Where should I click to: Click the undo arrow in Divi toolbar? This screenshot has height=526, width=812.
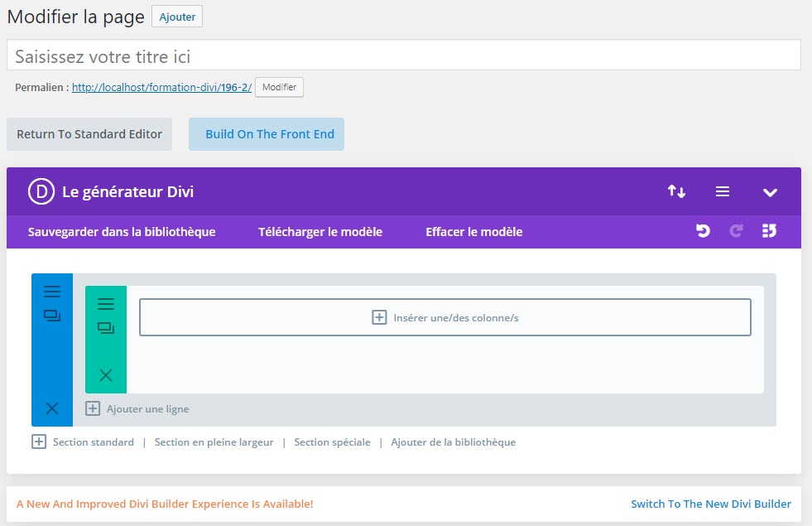(703, 232)
